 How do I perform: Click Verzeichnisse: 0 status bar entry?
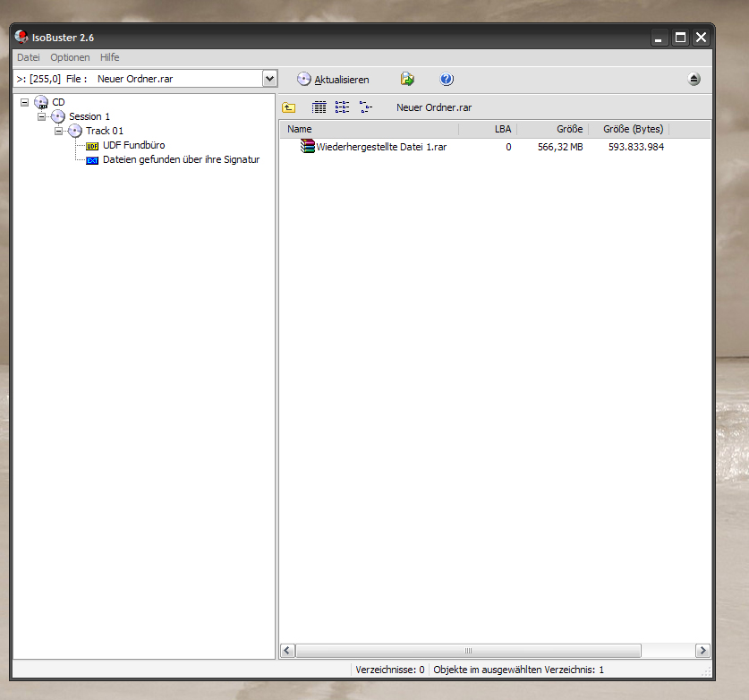coord(390,670)
